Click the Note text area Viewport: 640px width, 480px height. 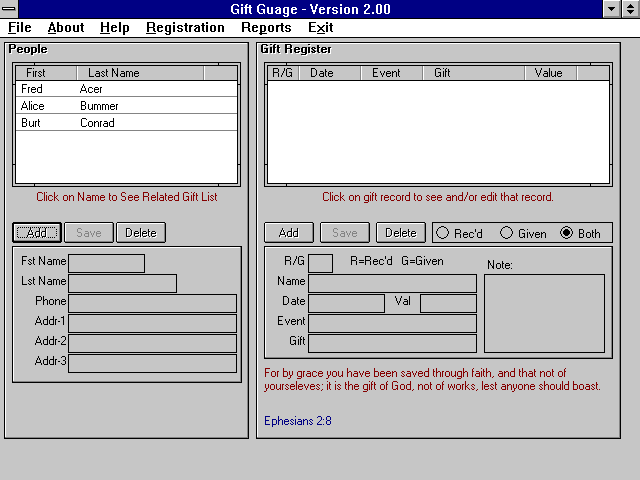tap(544, 313)
